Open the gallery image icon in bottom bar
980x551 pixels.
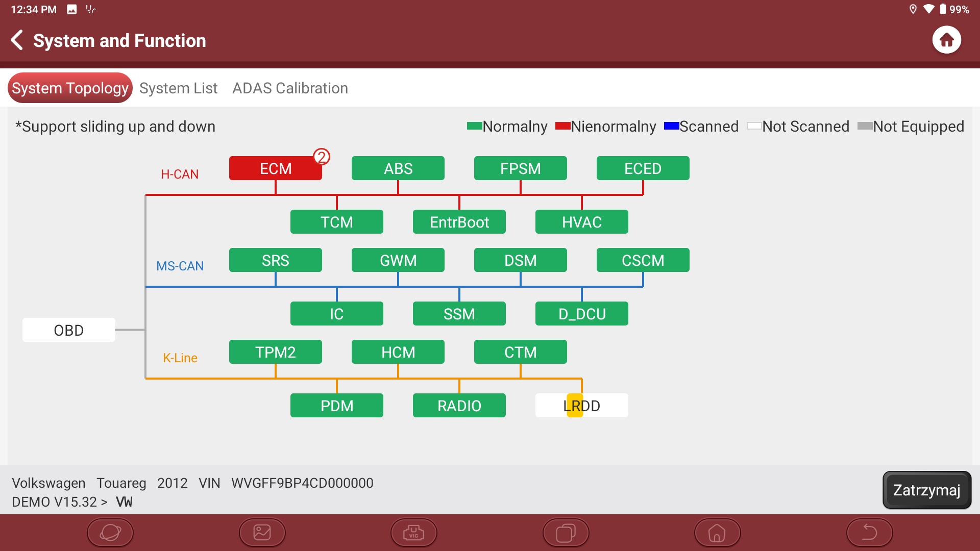[262, 533]
